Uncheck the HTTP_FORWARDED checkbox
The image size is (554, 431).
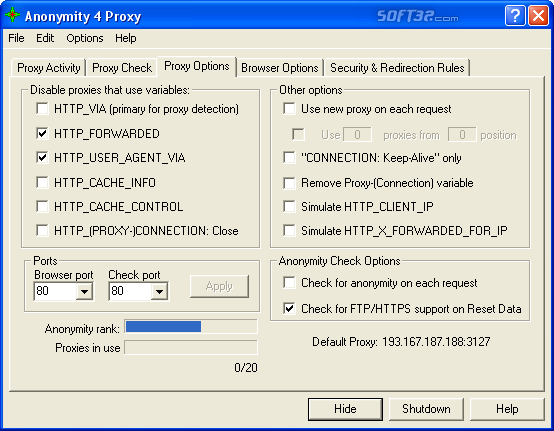pos(42,133)
